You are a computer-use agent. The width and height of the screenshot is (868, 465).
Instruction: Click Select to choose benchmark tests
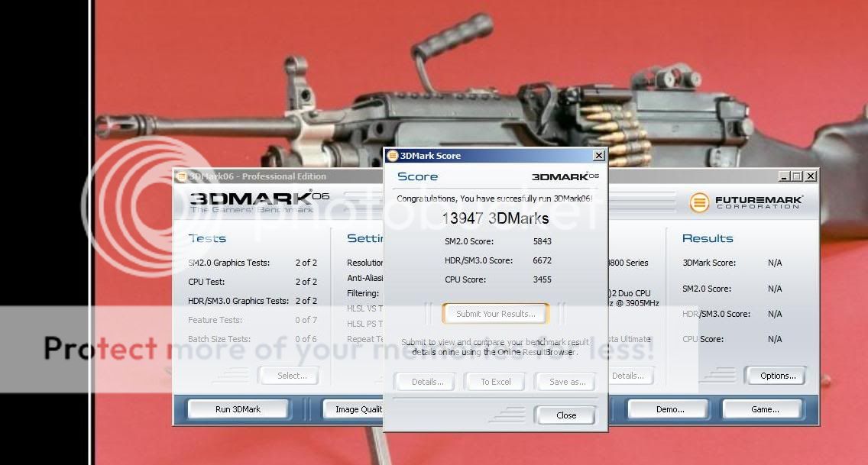(288, 375)
